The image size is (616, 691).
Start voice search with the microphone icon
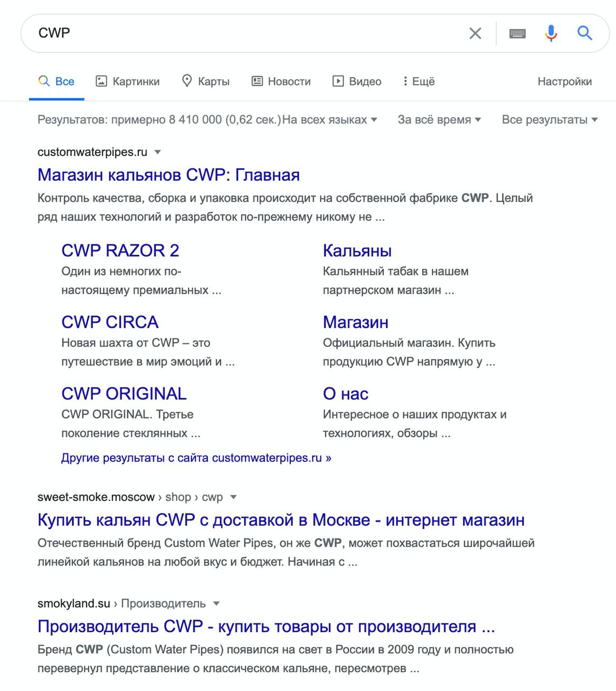point(551,33)
